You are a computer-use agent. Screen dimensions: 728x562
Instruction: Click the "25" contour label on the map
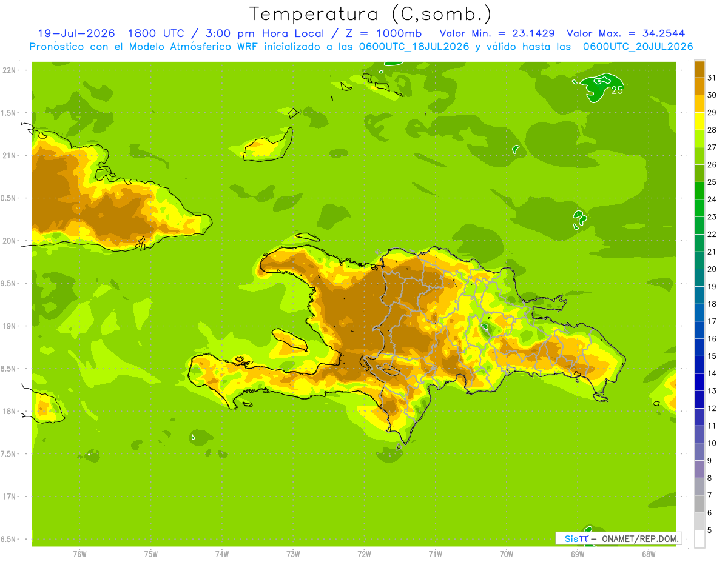[617, 90]
